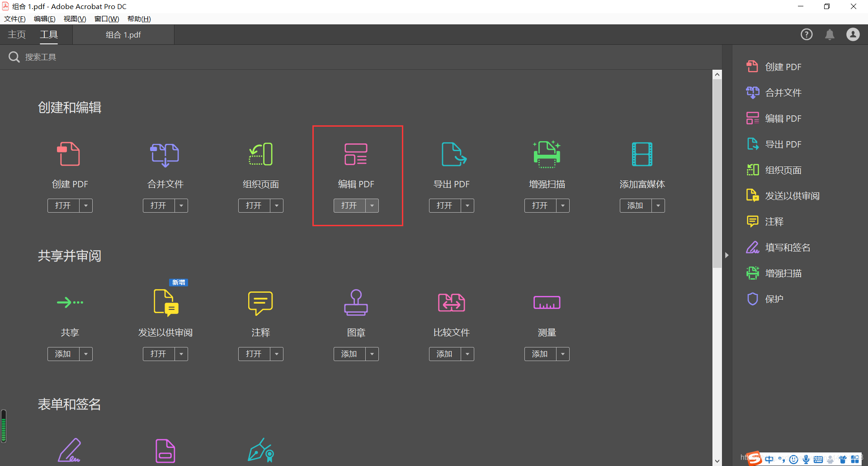Click the Sogou input method S icon
This screenshot has height=466, width=868.
pos(755,458)
